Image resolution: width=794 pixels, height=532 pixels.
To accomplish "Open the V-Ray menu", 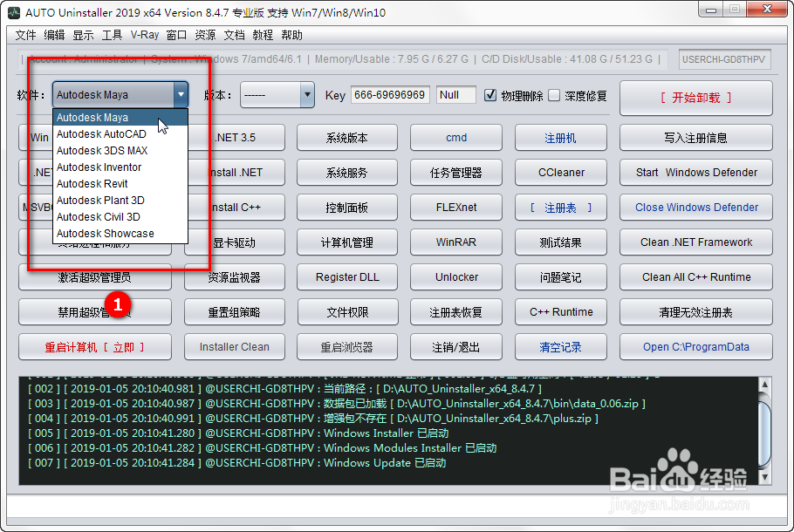I will [x=144, y=35].
